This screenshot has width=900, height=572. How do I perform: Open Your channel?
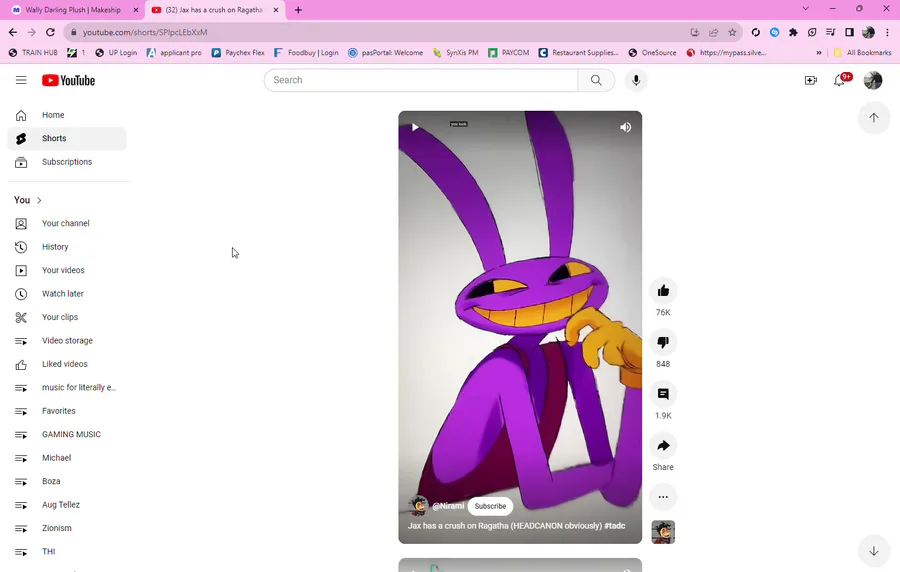pos(67,224)
